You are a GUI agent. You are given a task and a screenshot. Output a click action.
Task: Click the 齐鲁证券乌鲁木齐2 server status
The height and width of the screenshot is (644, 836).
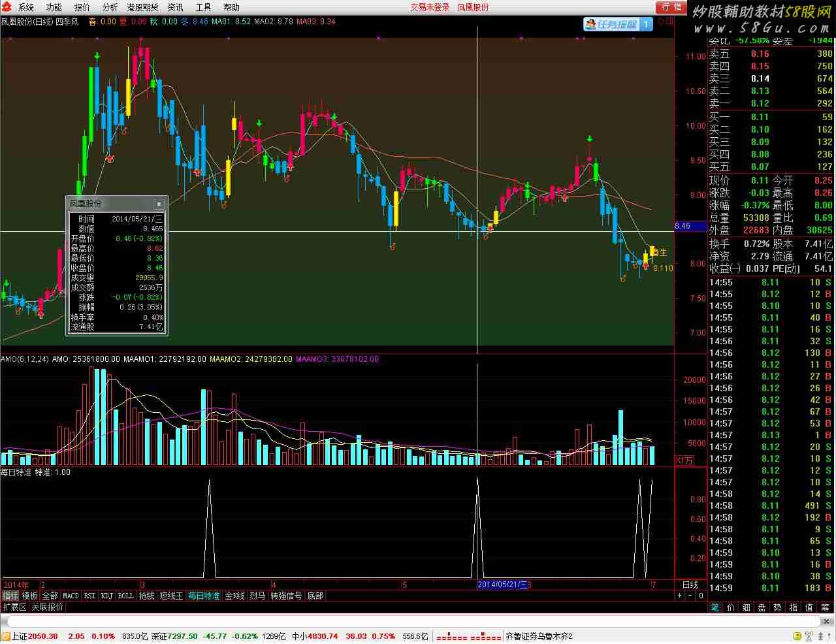click(x=539, y=636)
